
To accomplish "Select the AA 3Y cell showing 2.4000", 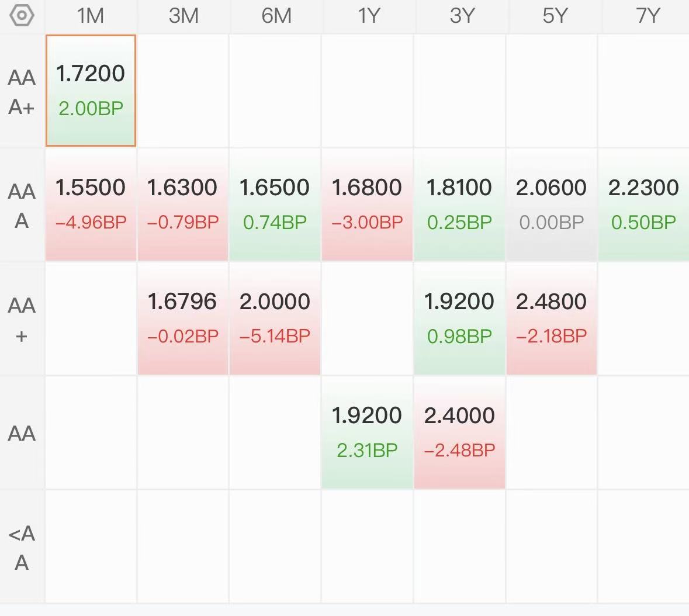I will (459, 432).
